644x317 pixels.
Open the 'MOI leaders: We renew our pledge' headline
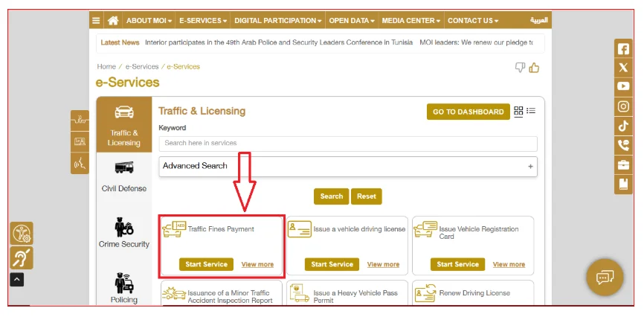pyautogui.click(x=477, y=42)
